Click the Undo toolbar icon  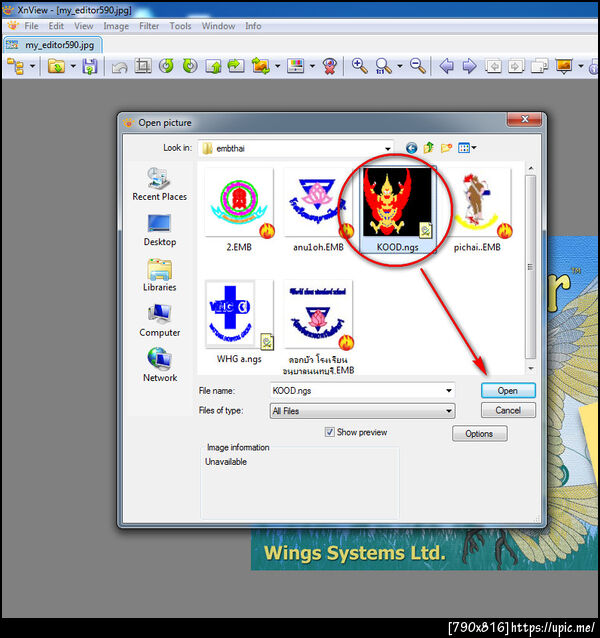pyautogui.click(x=120, y=66)
